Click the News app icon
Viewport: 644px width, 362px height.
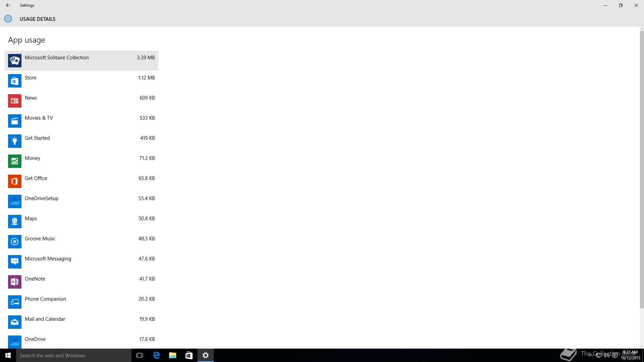coord(15,101)
